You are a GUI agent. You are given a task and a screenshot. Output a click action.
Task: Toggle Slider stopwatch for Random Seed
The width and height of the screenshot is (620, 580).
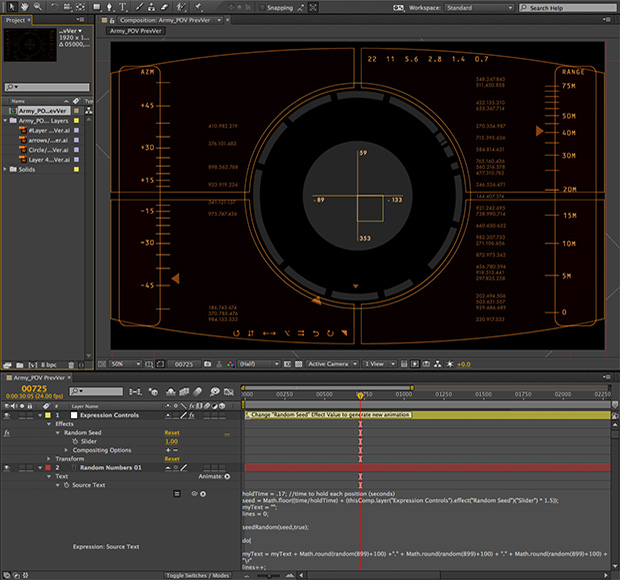click(75, 441)
